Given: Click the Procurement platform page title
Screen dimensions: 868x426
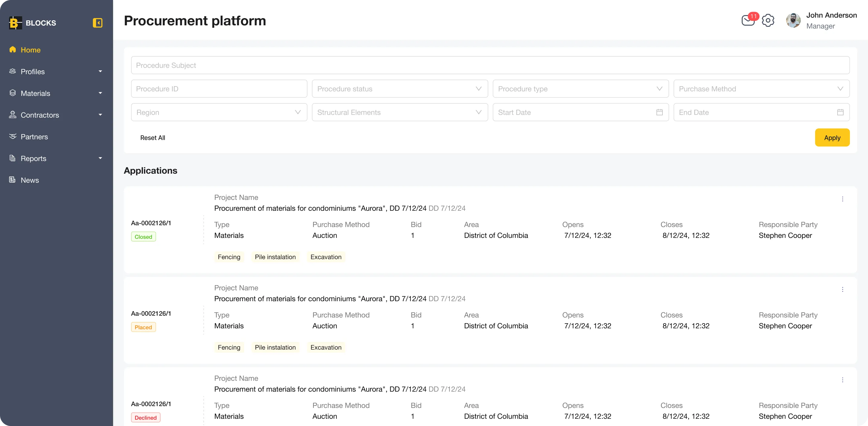Looking at the screenshot, I should (195, 21).
